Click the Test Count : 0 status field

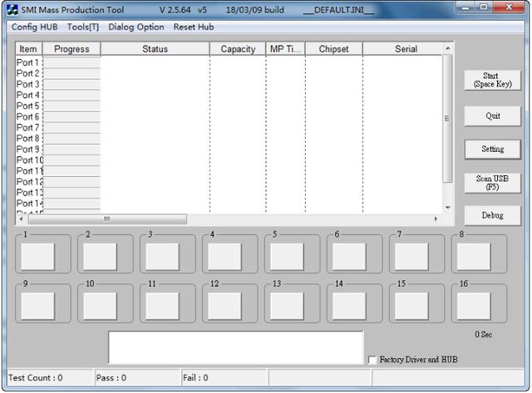[x=50, y=377]
